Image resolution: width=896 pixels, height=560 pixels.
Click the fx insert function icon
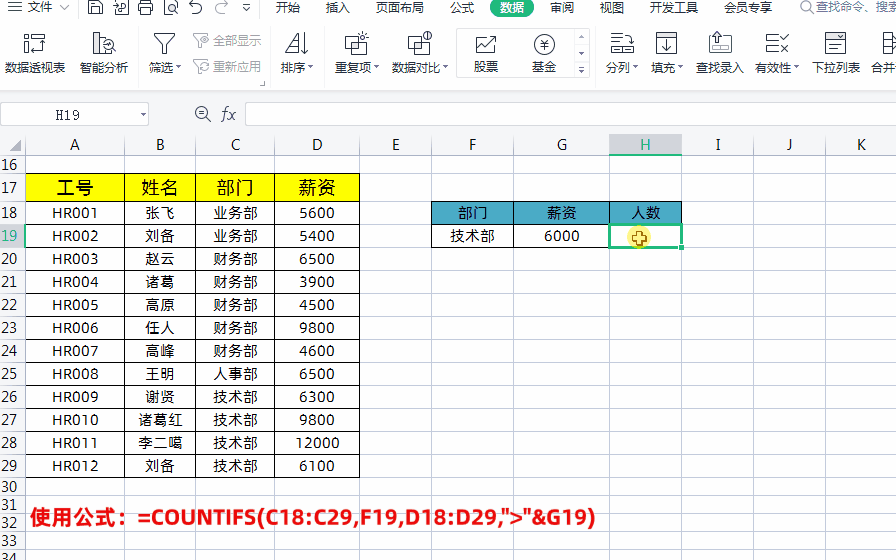[x=228, y=114]
